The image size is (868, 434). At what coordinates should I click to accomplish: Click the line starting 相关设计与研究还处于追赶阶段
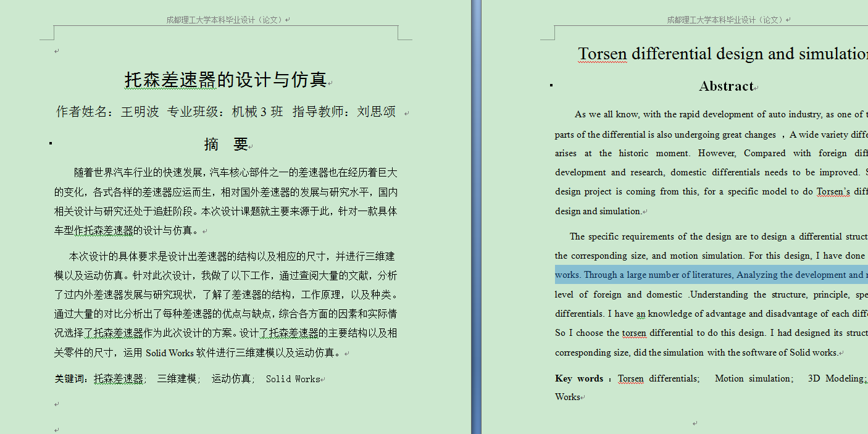(x=226, y=211)
